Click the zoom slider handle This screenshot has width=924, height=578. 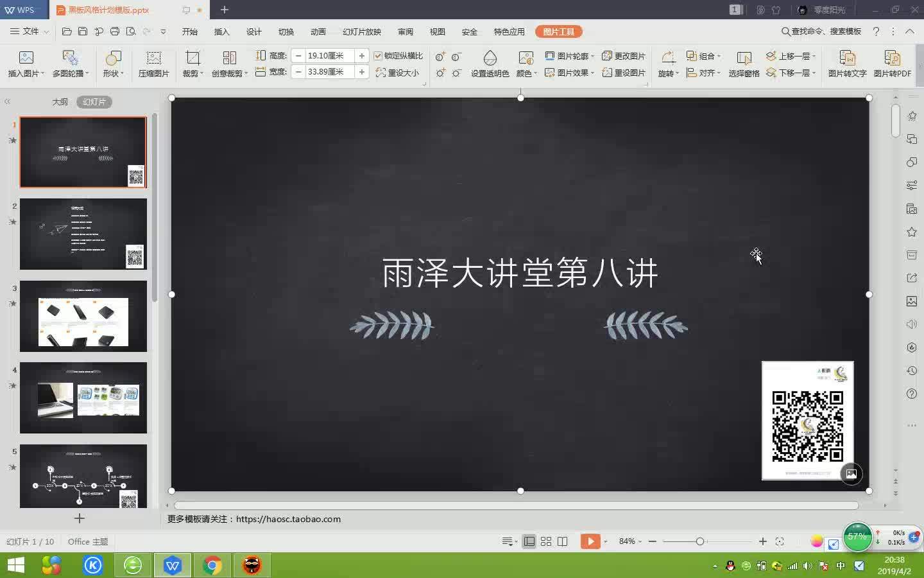pyautogui.click(x=700, y=541)
